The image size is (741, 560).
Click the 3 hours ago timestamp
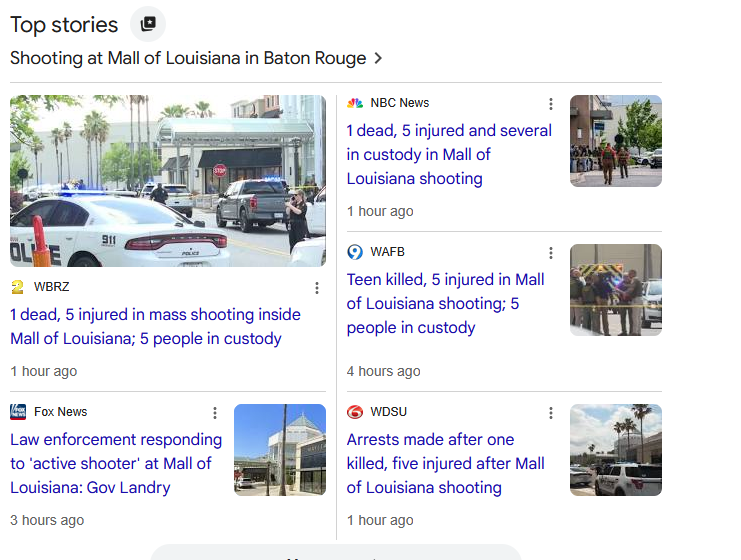(x=47, y=520)
